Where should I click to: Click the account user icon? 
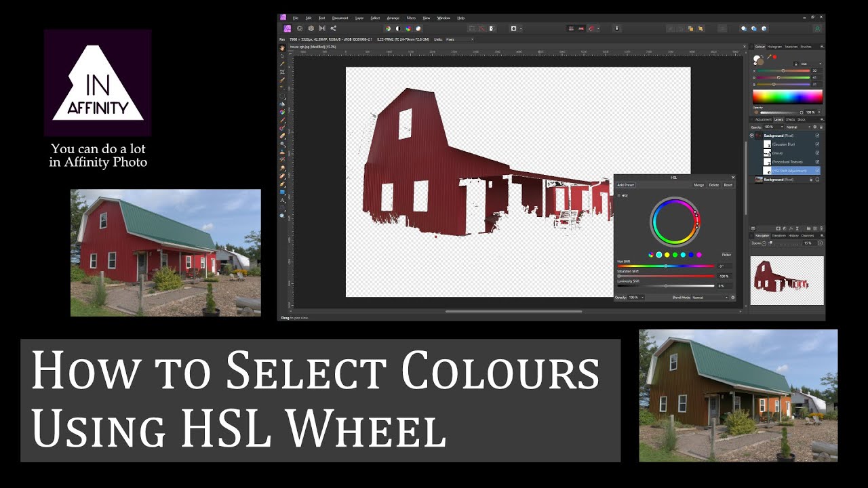818,28
